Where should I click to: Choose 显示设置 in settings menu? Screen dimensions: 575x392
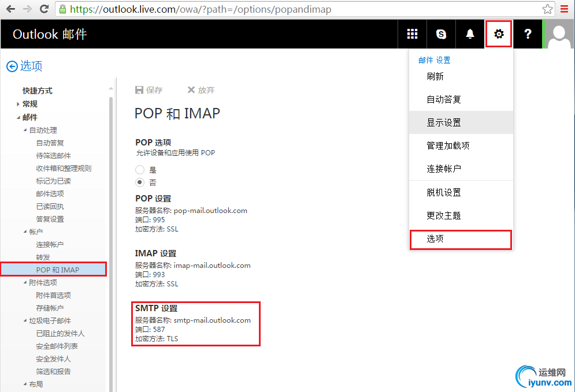461,122
